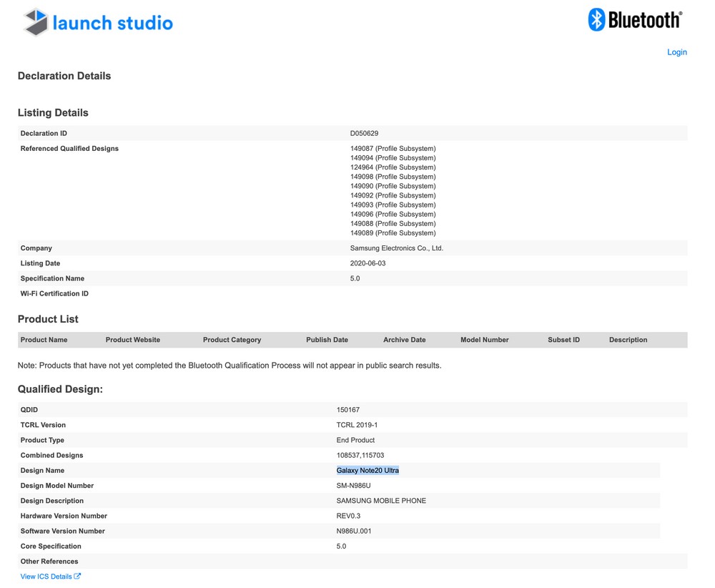Click the highlighted Galaxy Note20 Ultra text
This screenshot has height=588, width=715.
[368, 471]
